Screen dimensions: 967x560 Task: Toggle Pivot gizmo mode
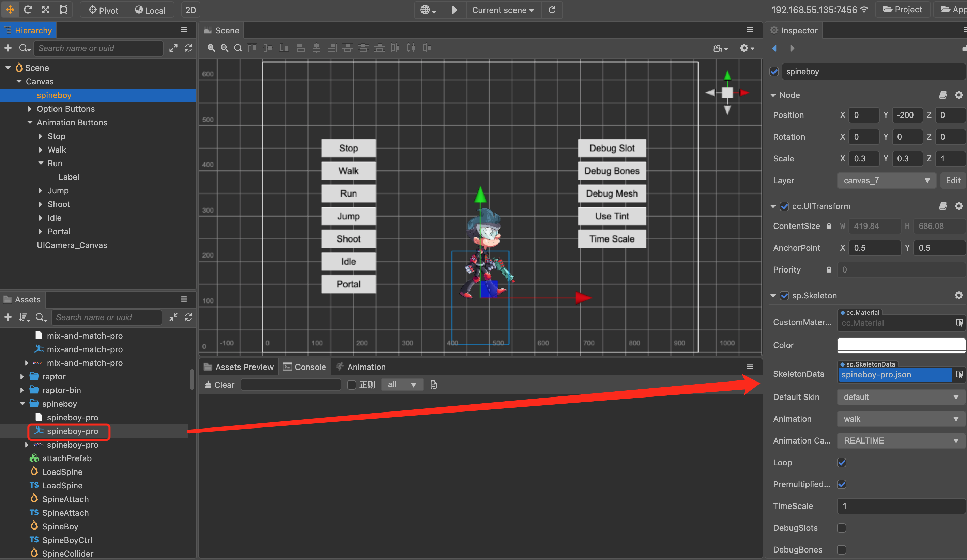[104, 10]
